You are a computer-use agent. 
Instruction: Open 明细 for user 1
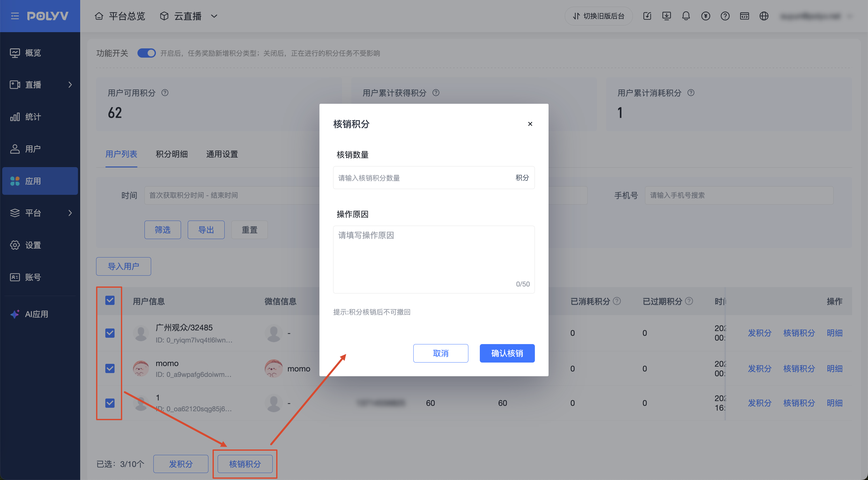pyautogui.click(x=835, y=403)
